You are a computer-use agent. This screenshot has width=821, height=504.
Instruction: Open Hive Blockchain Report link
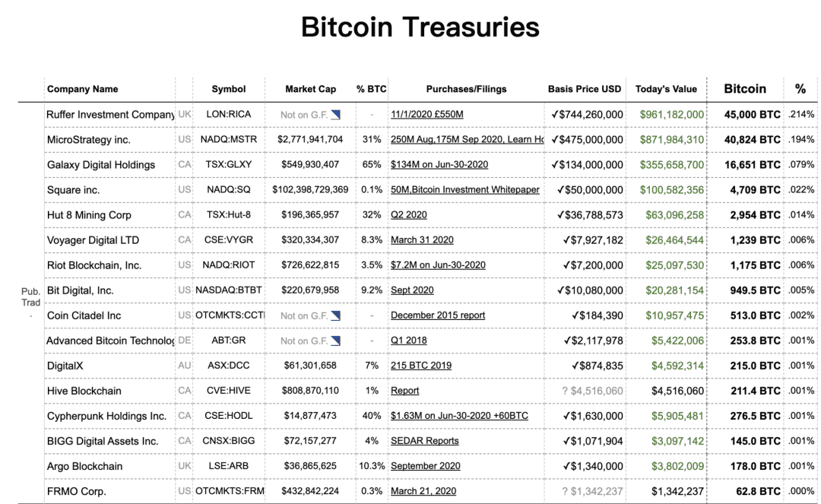click(x=404, y=391)
